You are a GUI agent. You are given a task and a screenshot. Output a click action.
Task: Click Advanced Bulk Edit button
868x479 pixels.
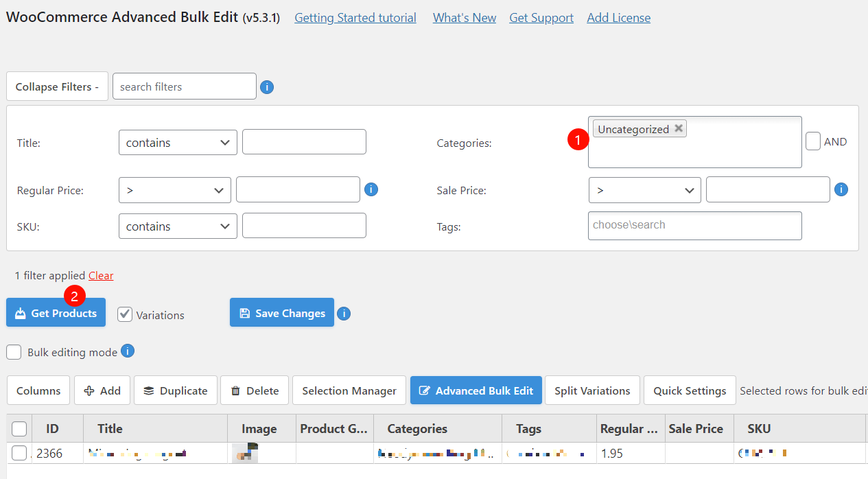click(x=476, y=390)
